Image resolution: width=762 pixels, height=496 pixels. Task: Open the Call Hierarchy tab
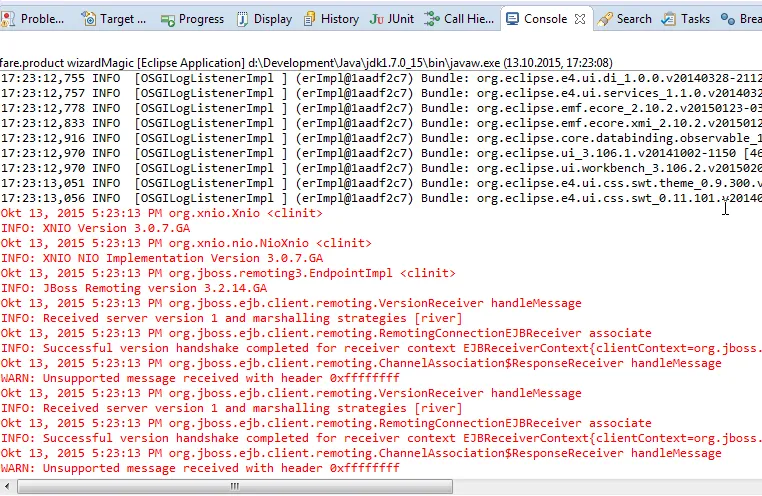pos(459,19)
